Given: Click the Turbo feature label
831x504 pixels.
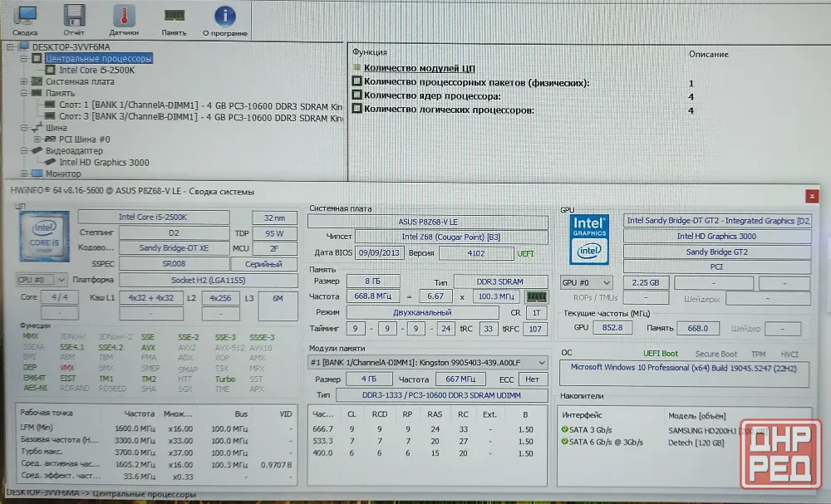Looking at the screenshot, I should [x=224, y=379].
